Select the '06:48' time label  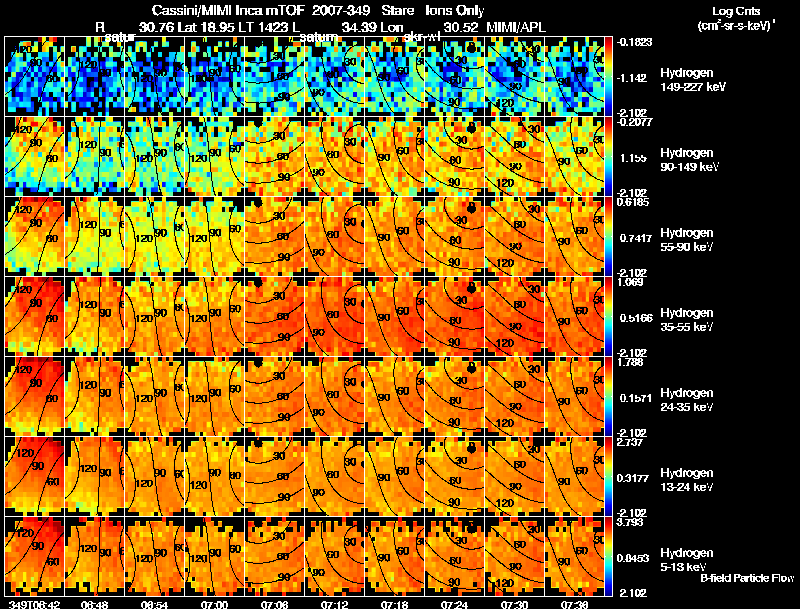[x=95, y=605]
